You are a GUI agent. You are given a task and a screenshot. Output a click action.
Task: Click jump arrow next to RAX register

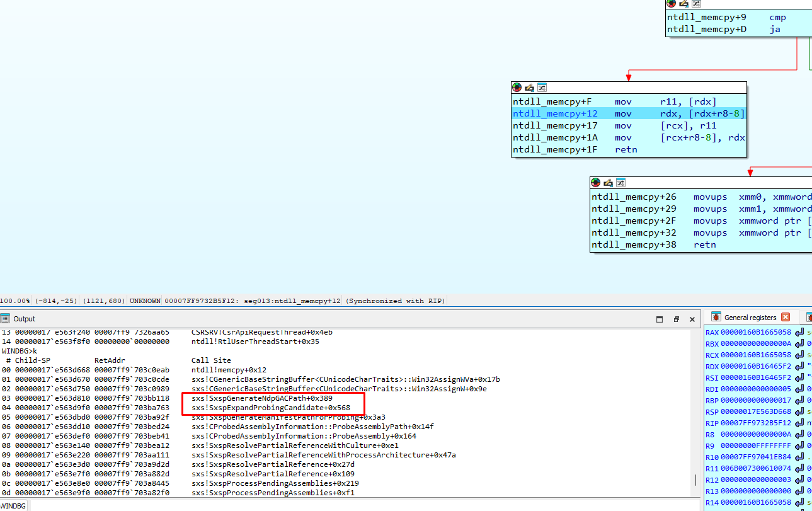(x=799, y=332)
